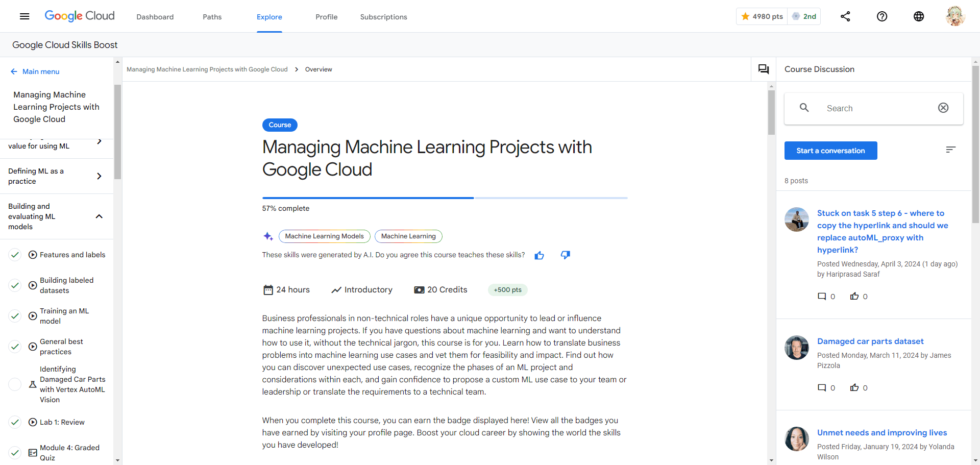Click the credits icon beside 20 Credits
This screenshot has height=465, width=980.
point(419,290)
